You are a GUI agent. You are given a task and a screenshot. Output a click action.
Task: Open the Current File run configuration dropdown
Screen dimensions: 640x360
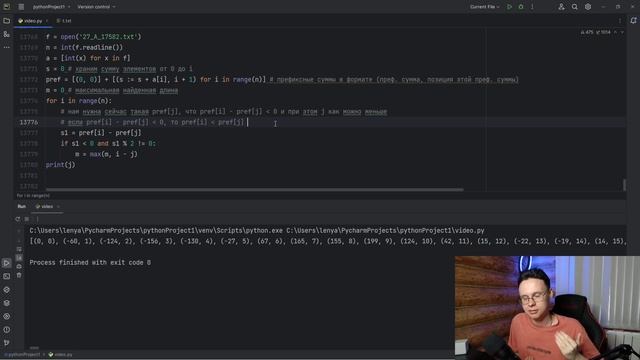coord(484,7)
